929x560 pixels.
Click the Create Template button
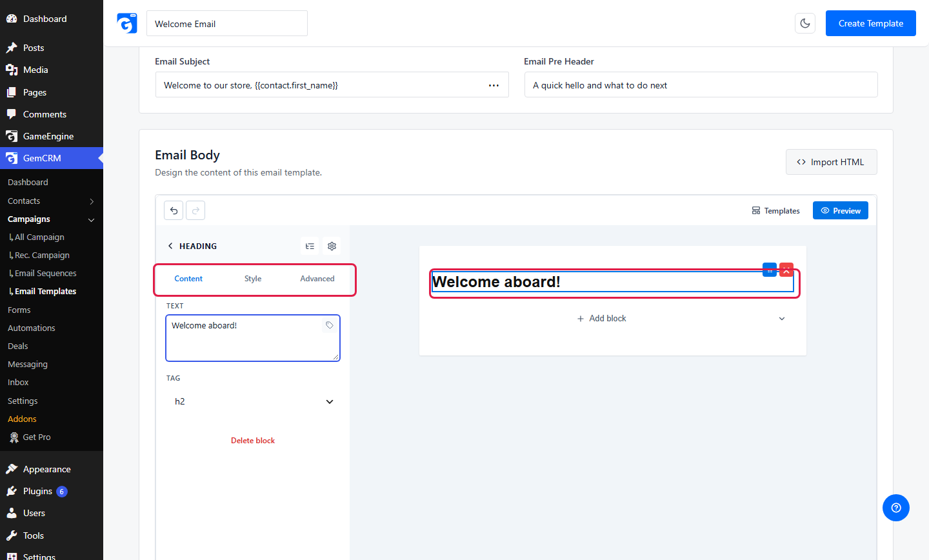pos(871,23)
